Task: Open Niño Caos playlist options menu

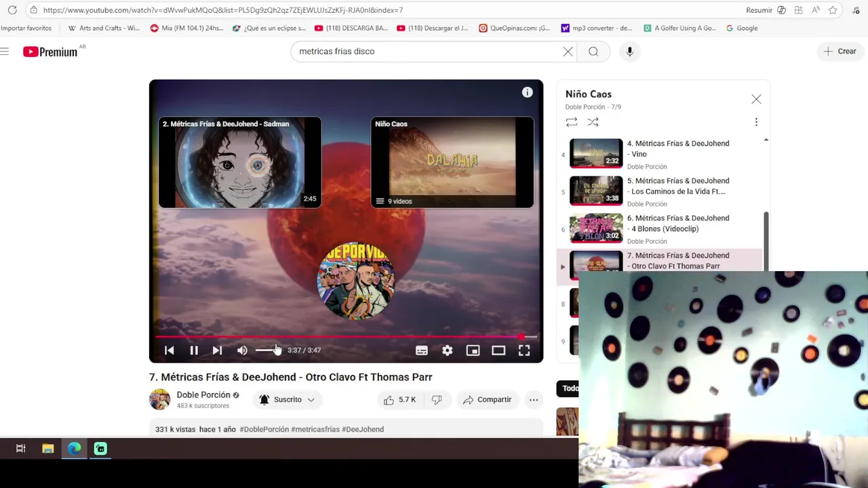Action: pyautogui.click(x=756, y=122)
